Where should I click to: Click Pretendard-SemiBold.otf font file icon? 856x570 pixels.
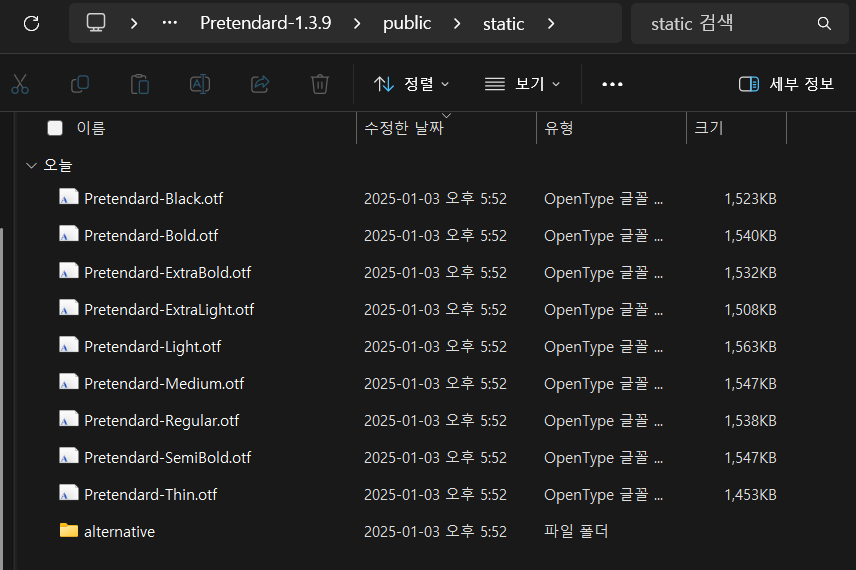click(x=69, y=457)
